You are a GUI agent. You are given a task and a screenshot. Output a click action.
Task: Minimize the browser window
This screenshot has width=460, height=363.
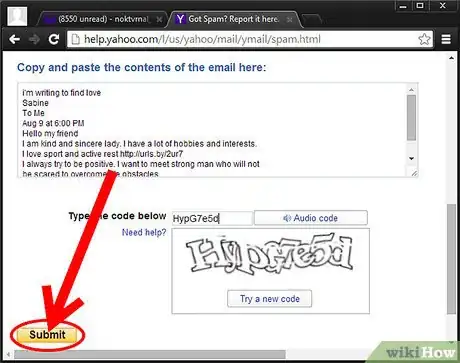403,6
